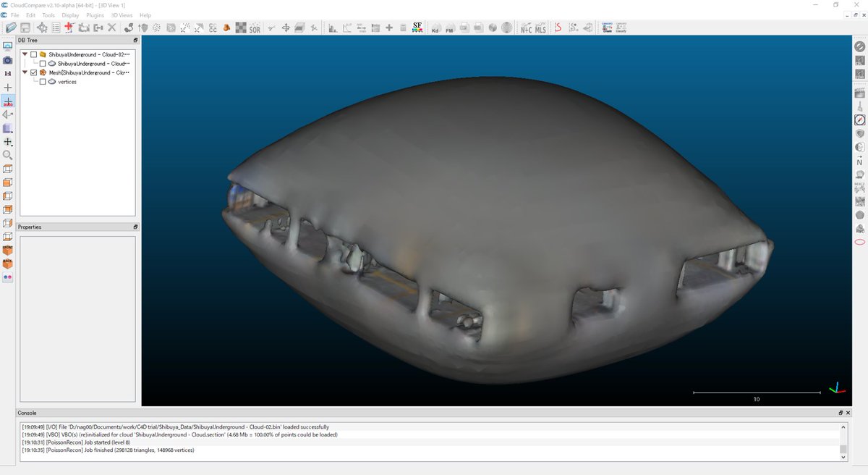Viewport: 868px width, 475px height.
Task: Click the MLS smoothing plugin icon
Action: pyautogui.click(x=540, y=28)
